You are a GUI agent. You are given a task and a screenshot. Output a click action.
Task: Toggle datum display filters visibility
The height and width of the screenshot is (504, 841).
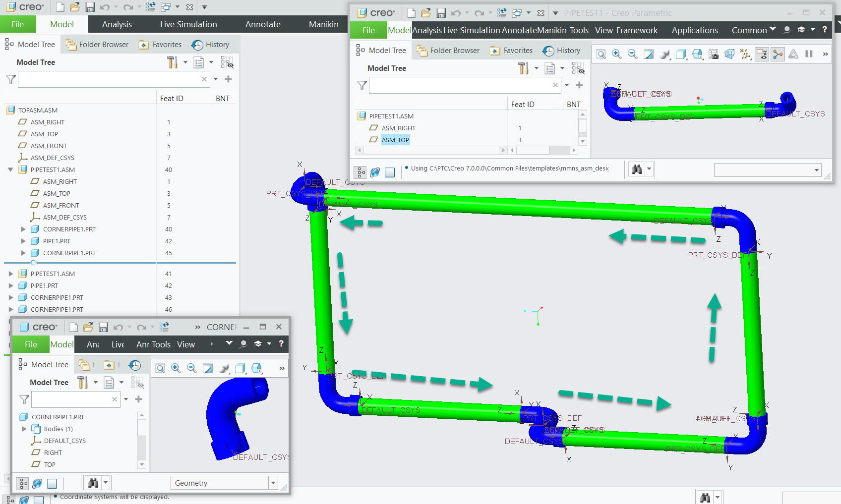pyautogui.click(x=745, y=54)
